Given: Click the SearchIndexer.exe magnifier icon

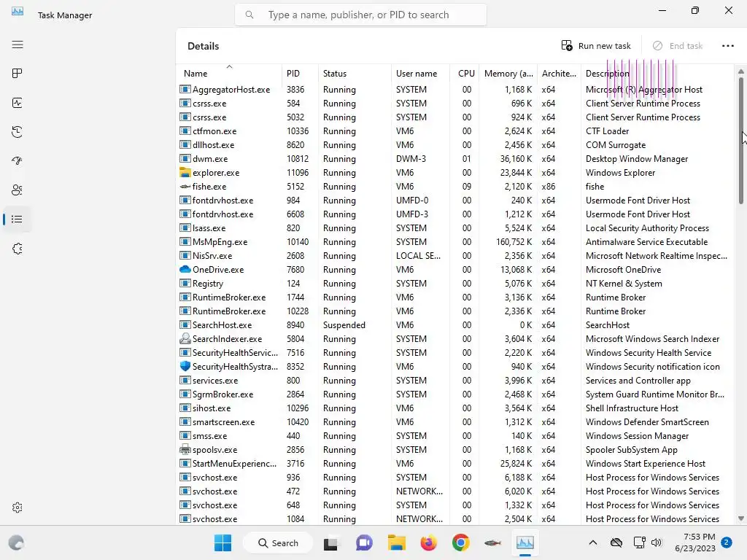Looking at the screenshot, I should (x=185, y=338).
